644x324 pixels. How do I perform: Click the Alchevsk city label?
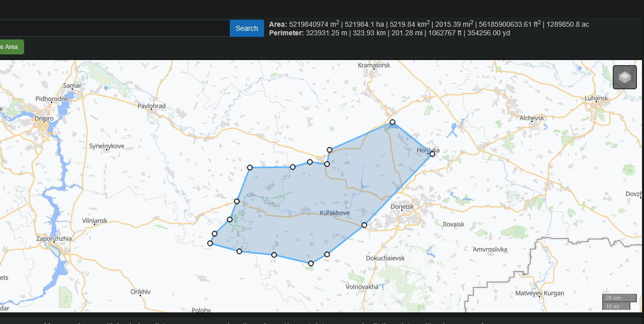532,118
